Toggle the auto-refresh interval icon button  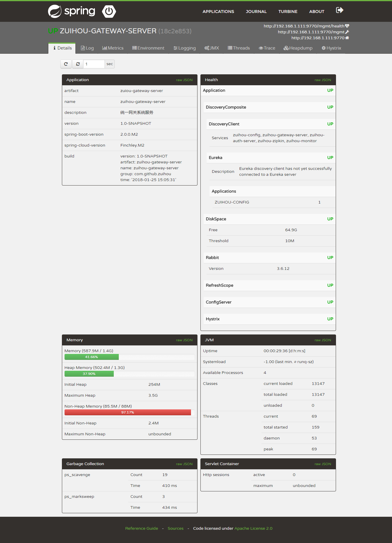pos(78,64)
